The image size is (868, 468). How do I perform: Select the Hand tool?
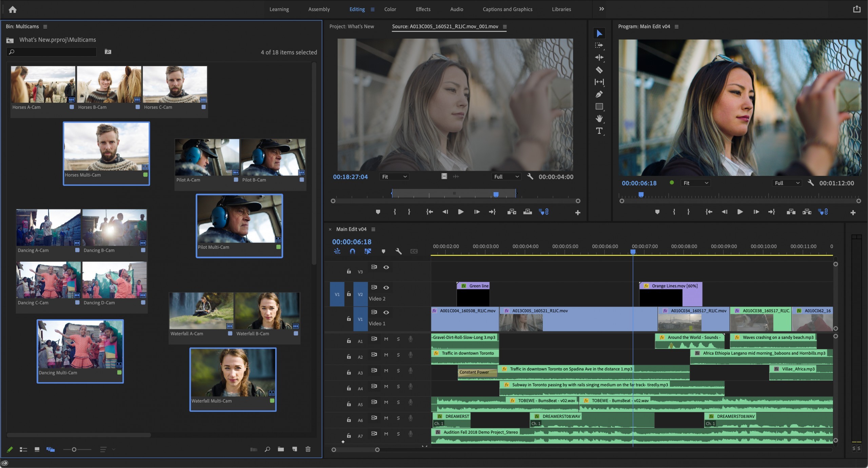599,119
